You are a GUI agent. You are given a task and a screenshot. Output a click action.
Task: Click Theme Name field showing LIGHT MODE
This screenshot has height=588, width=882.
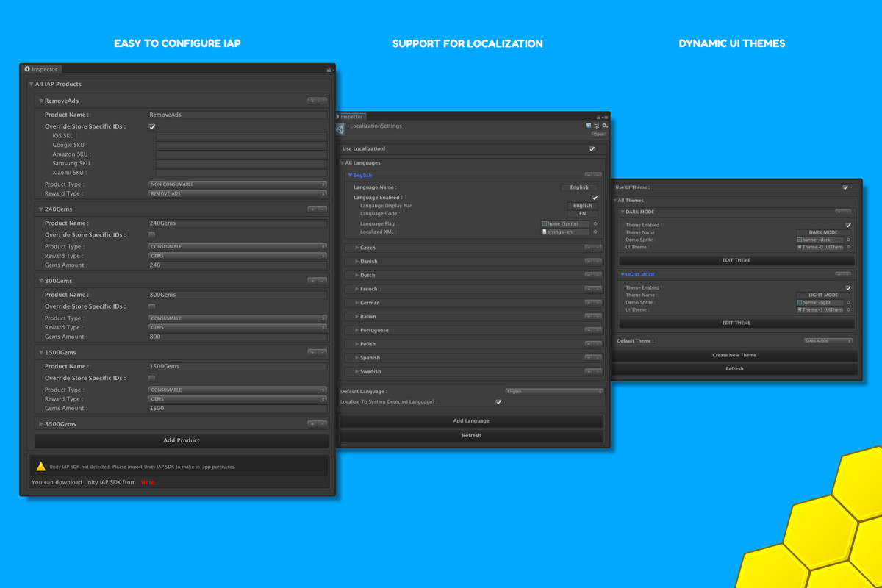tap(823, 295)
